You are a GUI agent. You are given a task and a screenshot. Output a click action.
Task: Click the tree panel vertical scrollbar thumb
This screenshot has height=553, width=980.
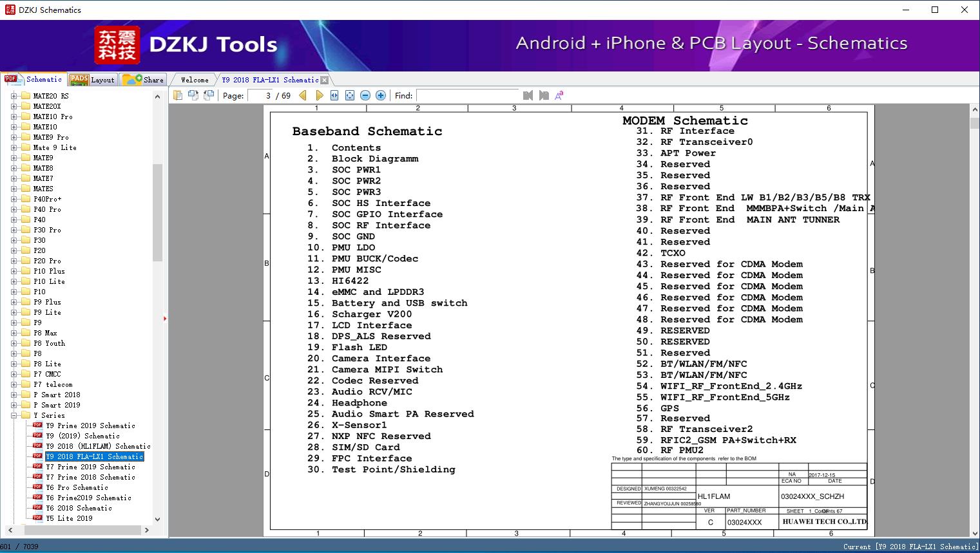pyautogui.click(x=157, y=212)
